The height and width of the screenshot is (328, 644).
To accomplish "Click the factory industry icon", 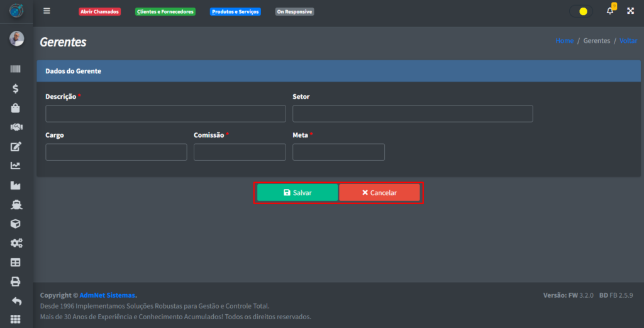I will 16,185.
